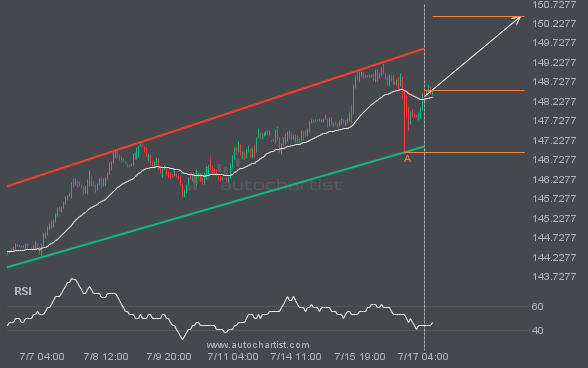Click the price label 148.2277
This screenshot has height=368, width=588.
click(x=554, y=102)
